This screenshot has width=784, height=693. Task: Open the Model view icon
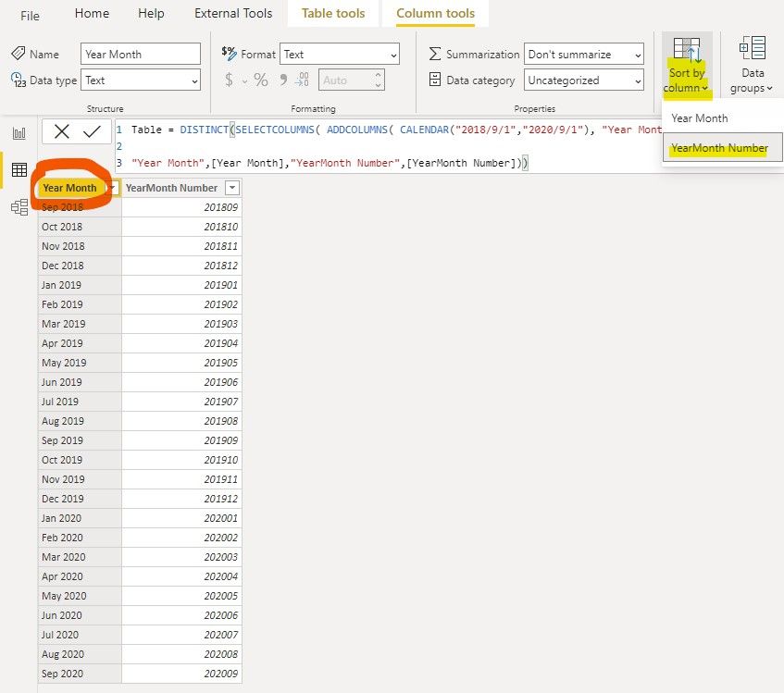pos(19,207)
